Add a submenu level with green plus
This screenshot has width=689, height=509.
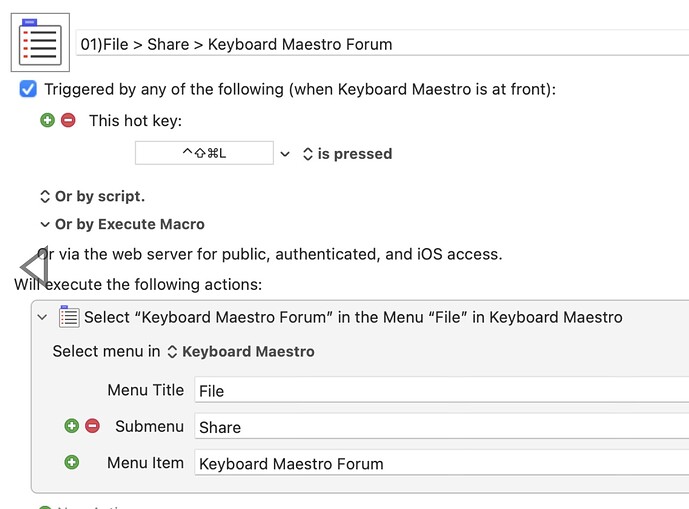point(72,426)
